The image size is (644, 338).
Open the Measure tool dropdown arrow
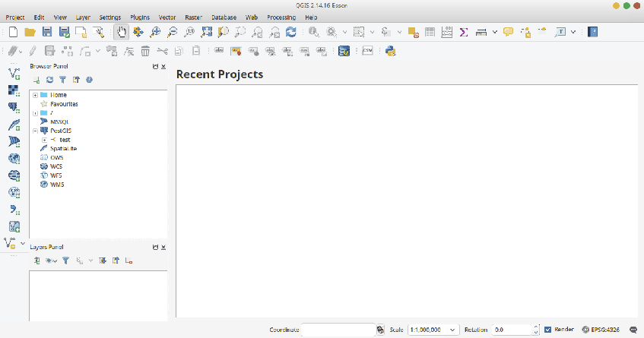495,32
